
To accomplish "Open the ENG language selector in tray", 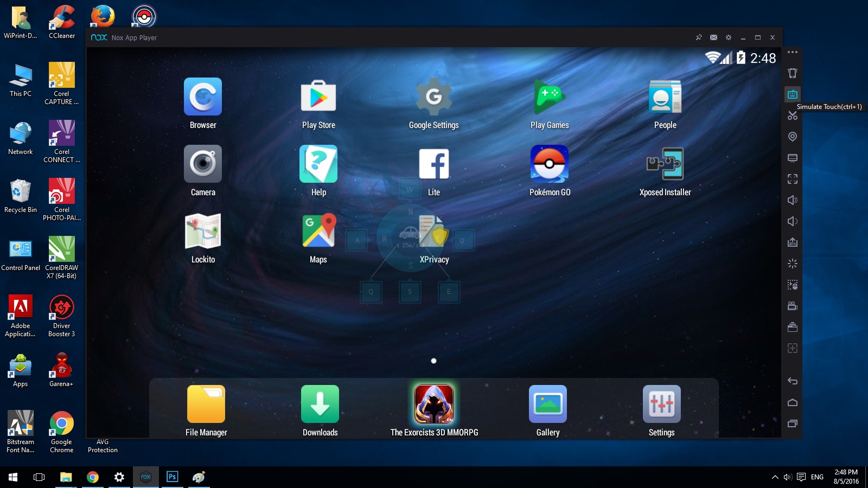I will pyautogui.click(x=817, y=477).
